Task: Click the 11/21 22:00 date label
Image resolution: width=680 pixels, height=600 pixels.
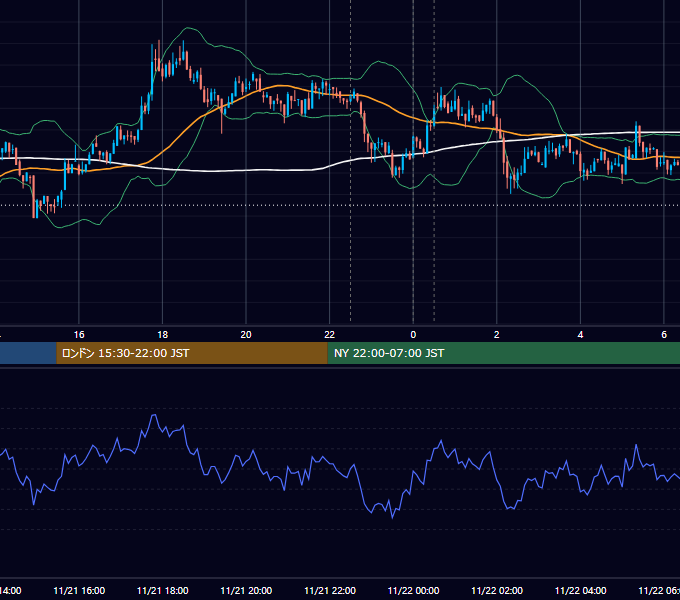Action: [x=330, y=590]
